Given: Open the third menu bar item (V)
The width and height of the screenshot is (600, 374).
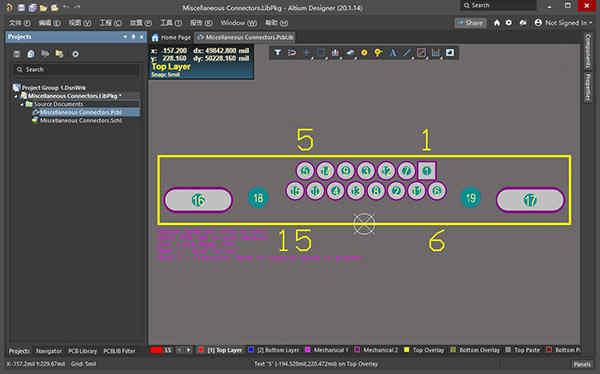Looking at the screenshot, I should click(80, 23).
